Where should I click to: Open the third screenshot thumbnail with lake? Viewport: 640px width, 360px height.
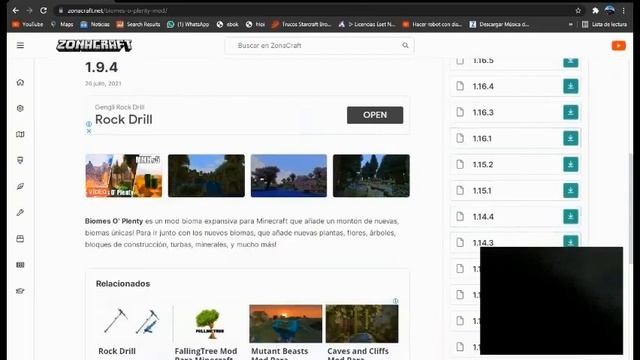(289, 176)
